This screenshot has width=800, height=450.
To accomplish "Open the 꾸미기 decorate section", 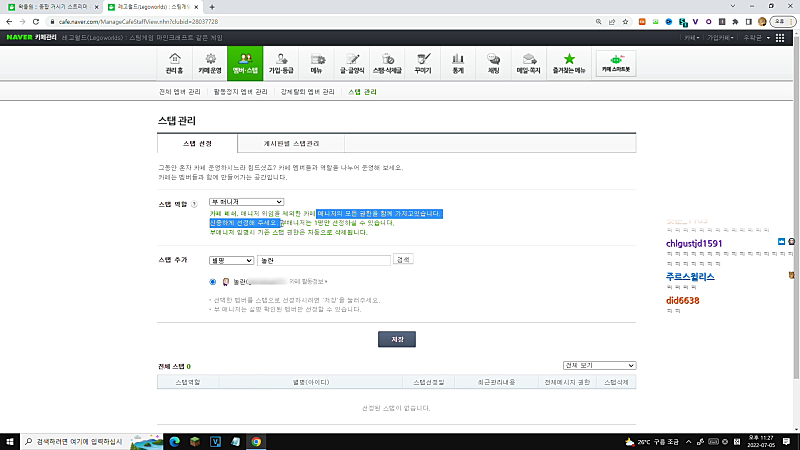I will [423, 64].
